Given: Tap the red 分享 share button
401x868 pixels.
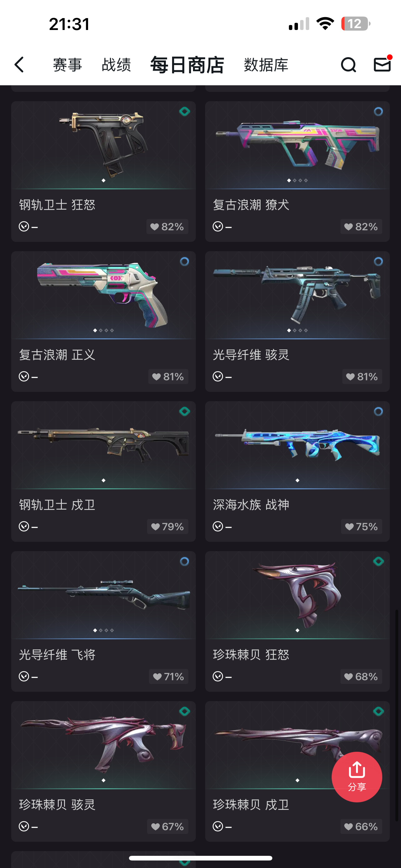Looking at the screenshot, I should (x=357, y=777).
